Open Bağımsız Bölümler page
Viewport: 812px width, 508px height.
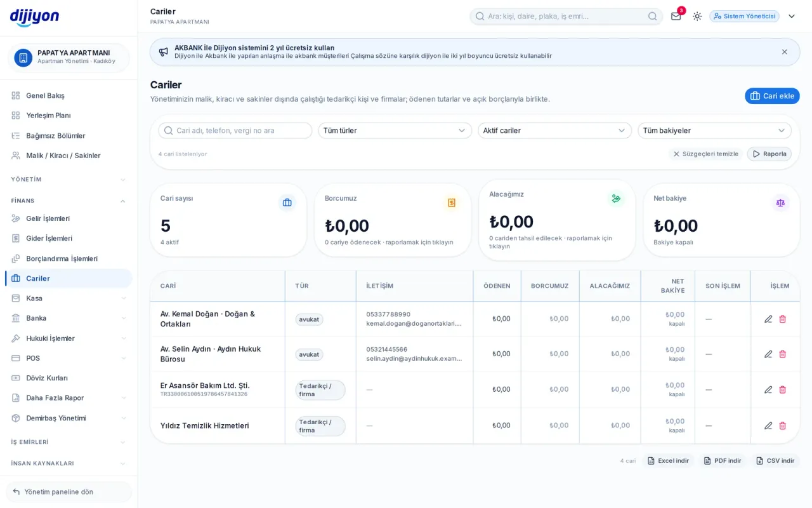coord(69,135)
